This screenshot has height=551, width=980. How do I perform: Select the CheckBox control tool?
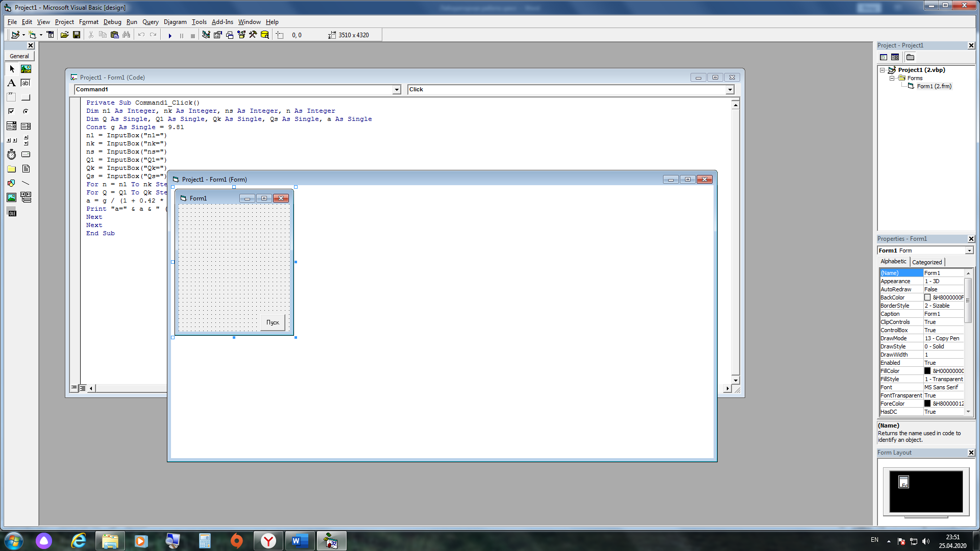click(12, 111)
